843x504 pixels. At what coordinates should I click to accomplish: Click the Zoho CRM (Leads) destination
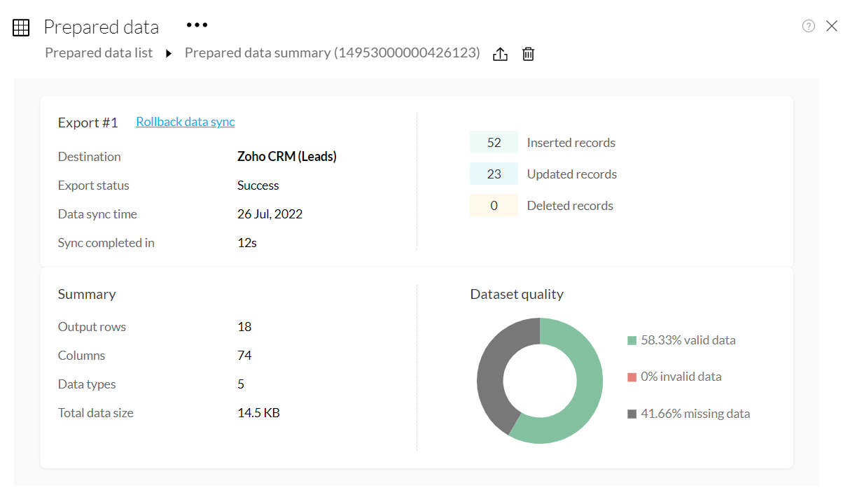pyautogui.click(x=287, y=157)
